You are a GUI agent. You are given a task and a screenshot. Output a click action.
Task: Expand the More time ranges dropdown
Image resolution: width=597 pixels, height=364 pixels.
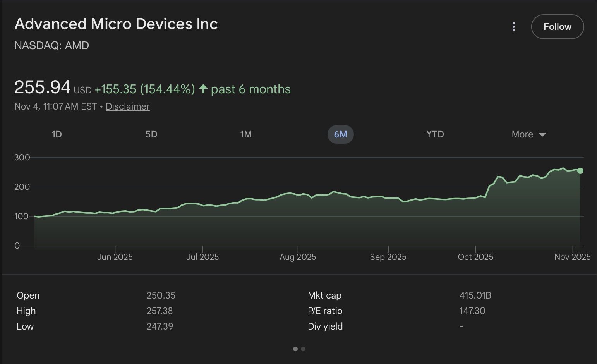point(528,134)
